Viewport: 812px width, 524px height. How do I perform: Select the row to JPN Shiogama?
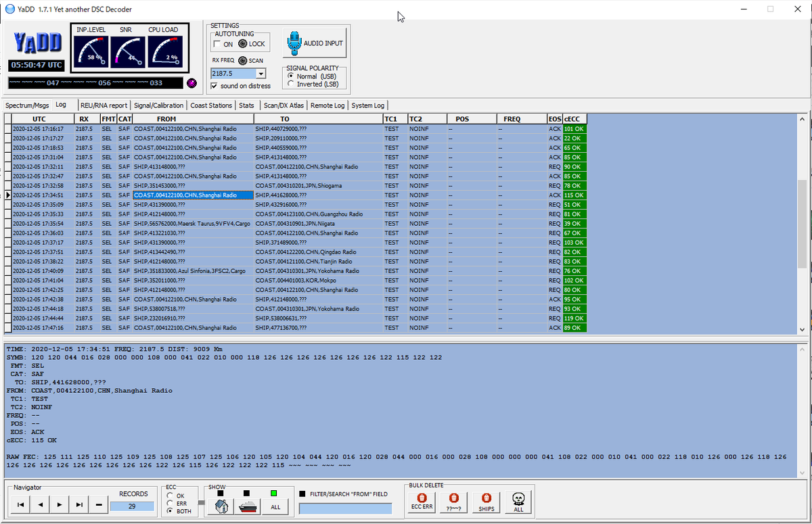tap(295, 185)
